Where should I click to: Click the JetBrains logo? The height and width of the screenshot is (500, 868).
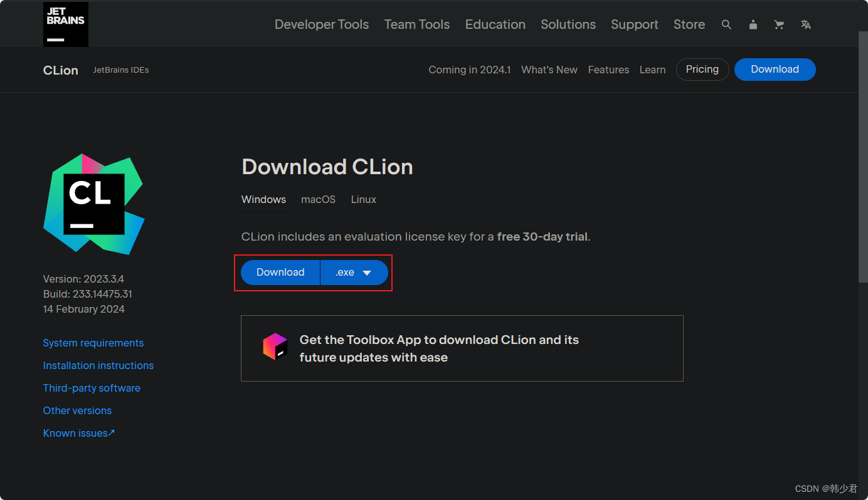click(66, 24)
